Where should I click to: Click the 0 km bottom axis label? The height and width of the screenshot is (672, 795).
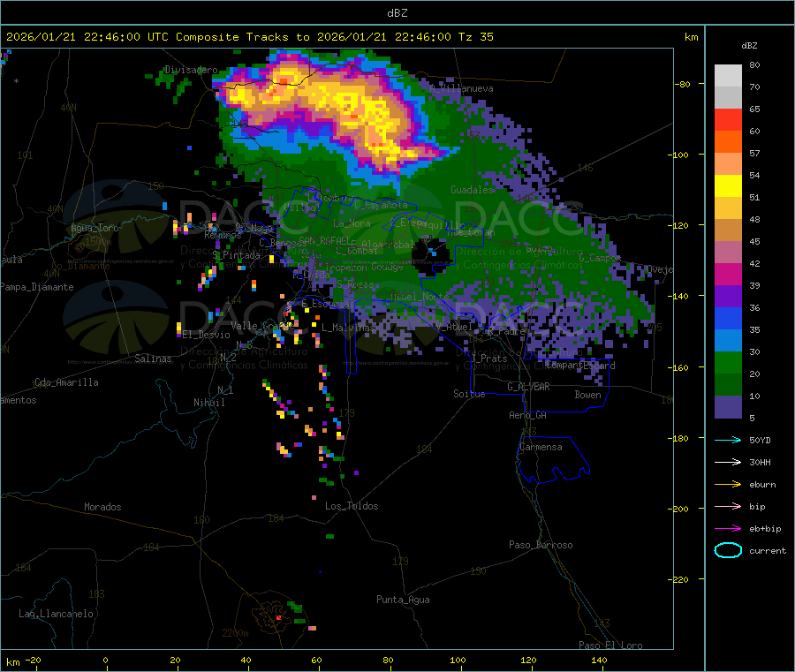(105, 660)
